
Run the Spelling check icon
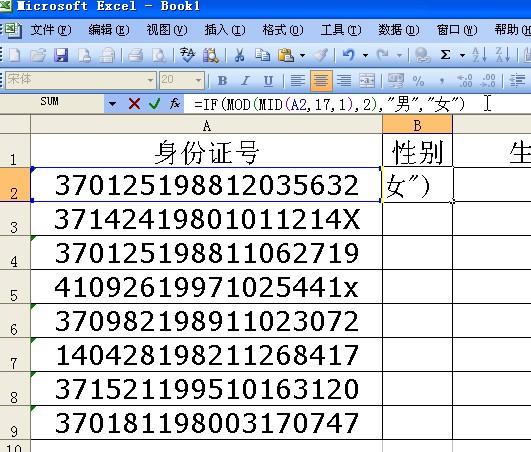(x=187, y=55)
